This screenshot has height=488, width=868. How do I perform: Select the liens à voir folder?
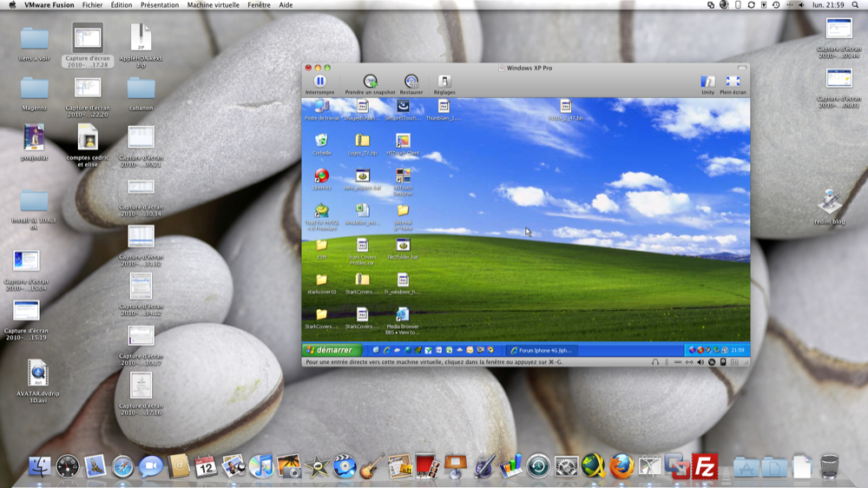[35, 39]
